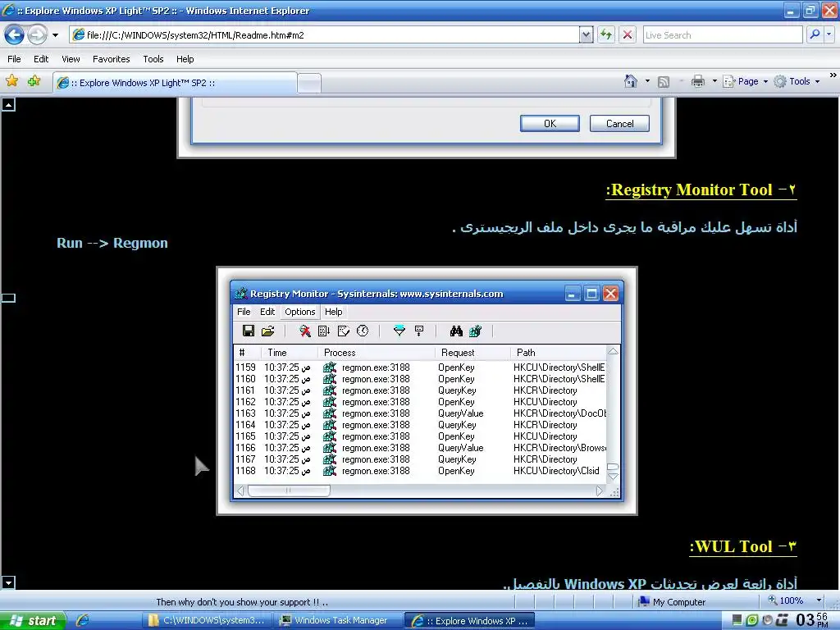This screenshot has height=630, width=840.
Task: Click the Home icon in the IE command bar
Action: pos(631,81)
